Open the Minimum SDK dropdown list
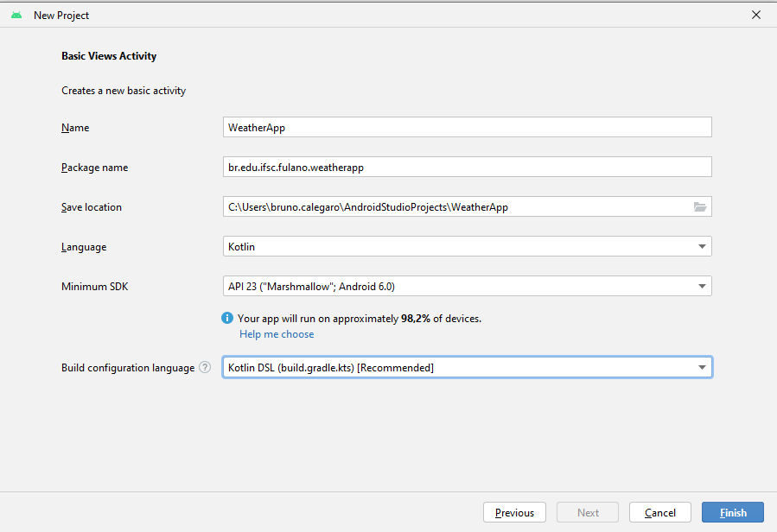The width and height of the screenshot is (777, 532). tap(701, 287)
